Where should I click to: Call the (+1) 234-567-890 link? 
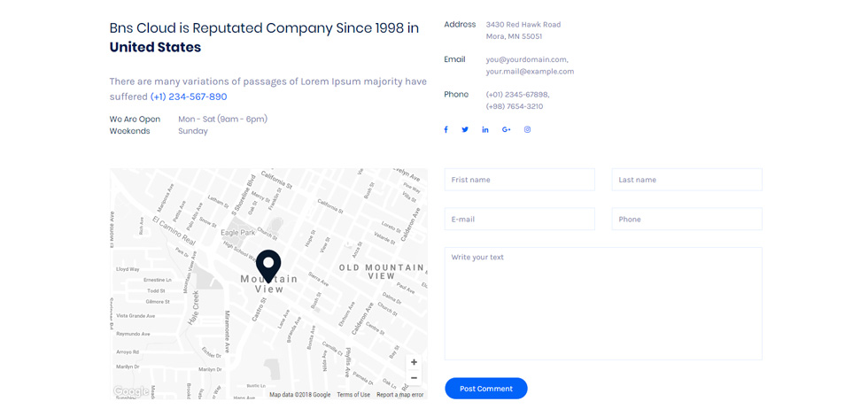pos(189,97)
